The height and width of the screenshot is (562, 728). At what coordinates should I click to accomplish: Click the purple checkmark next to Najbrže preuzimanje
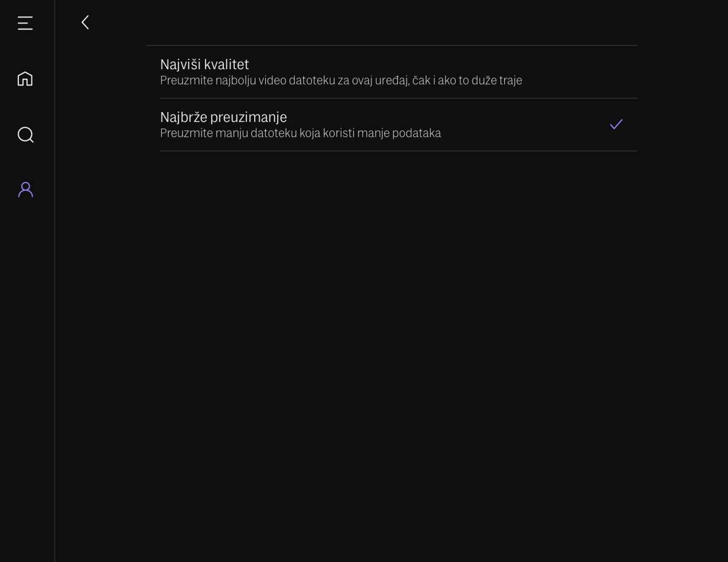(x=616, y=124)
